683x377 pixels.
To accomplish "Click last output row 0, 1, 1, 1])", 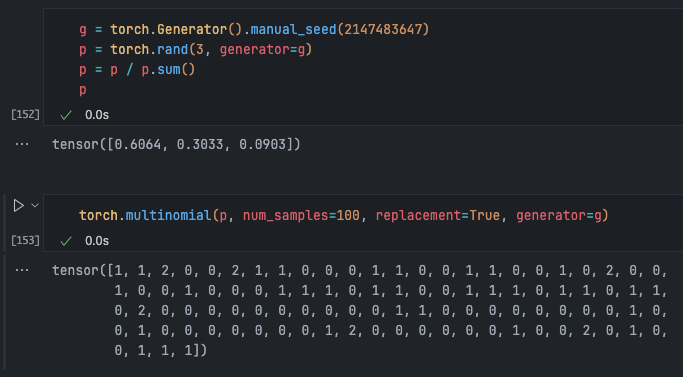I will point(161,351).
